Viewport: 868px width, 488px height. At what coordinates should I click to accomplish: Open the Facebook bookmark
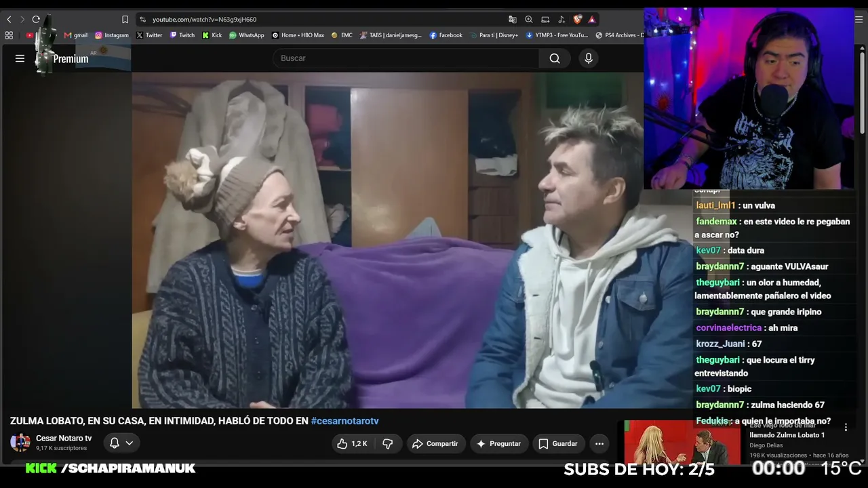tap(446, 35)
